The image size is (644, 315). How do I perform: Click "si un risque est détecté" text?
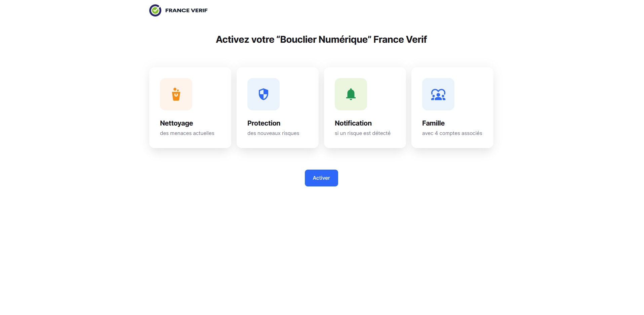click(x=363, y=133)
